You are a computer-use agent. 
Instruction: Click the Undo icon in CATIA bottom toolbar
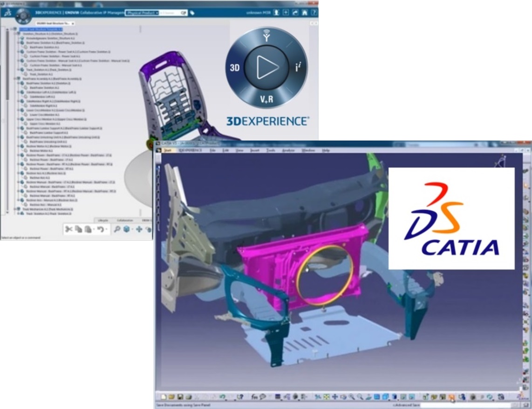coord(223,396)
